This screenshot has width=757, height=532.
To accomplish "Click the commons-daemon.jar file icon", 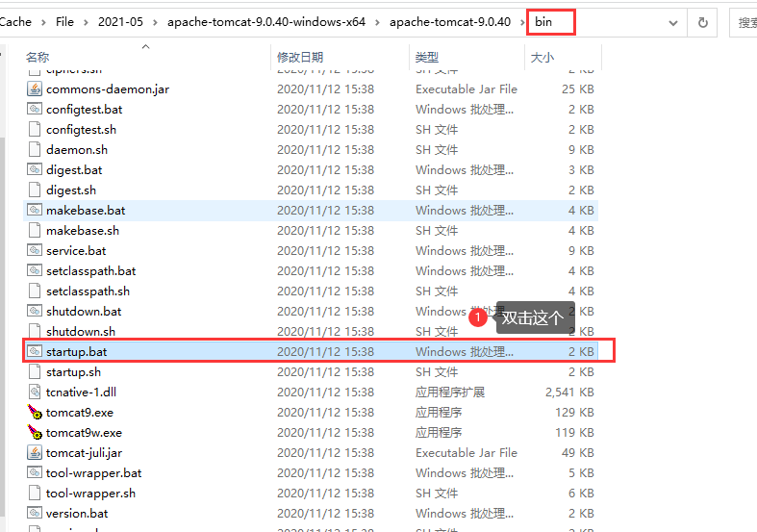I will 35,89.
